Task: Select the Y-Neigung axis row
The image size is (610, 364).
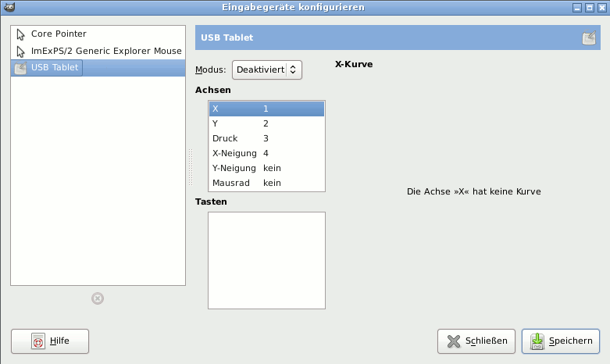Action: pos(266,168)
